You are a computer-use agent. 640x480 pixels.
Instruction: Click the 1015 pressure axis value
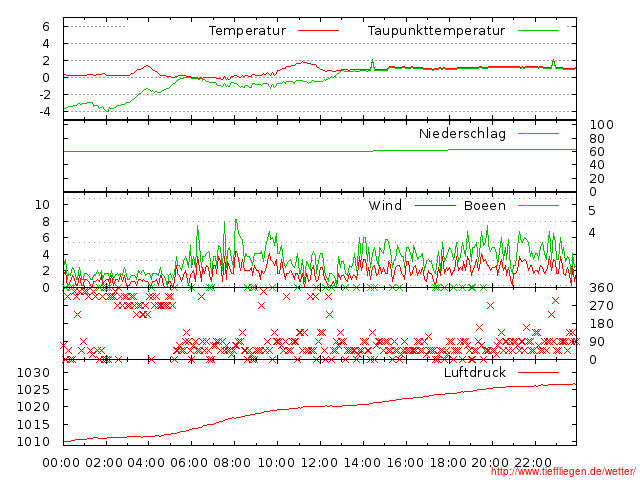pyautogui.click(x=33, y=424)
